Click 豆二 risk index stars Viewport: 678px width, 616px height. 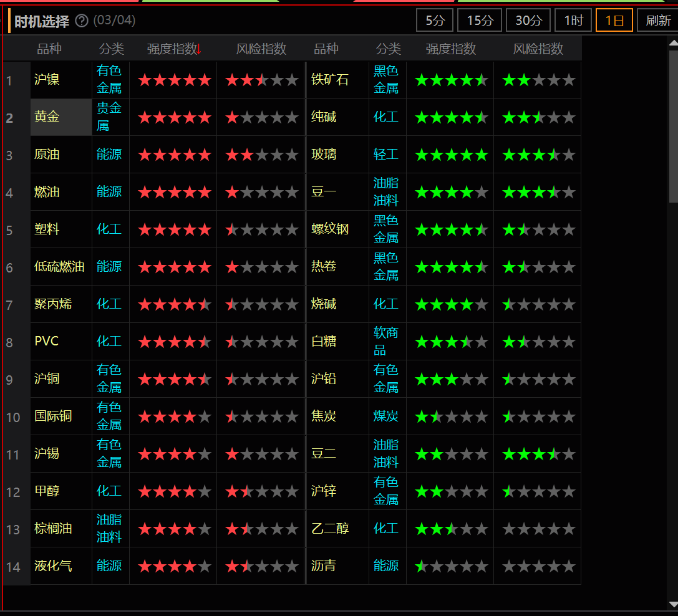coord(539,455)
